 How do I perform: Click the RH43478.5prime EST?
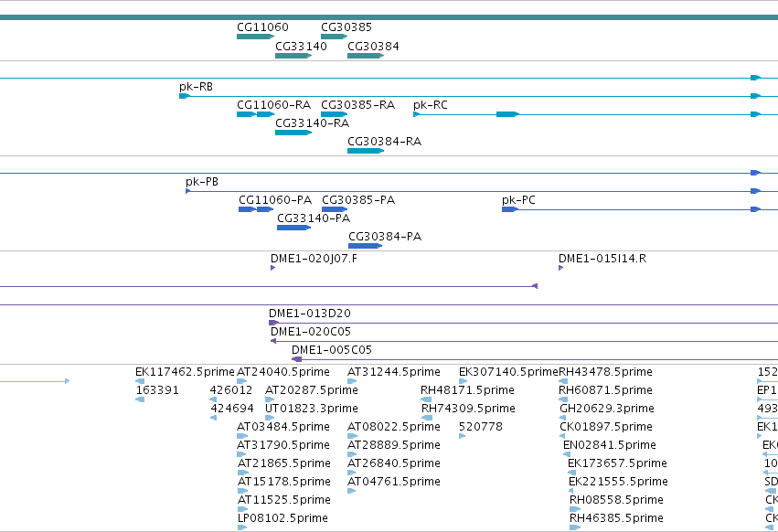[x=563, y=381]
